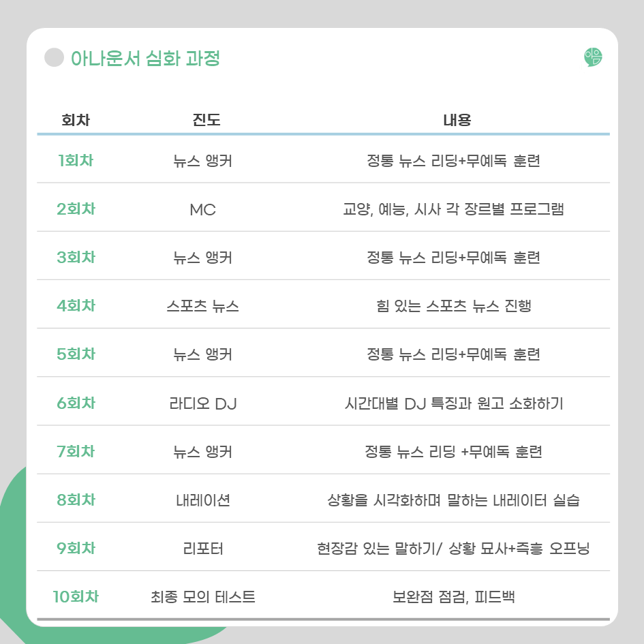The image size is (644, 644).
Task: Click the green speech bubble logo icon
Action: 593,58
